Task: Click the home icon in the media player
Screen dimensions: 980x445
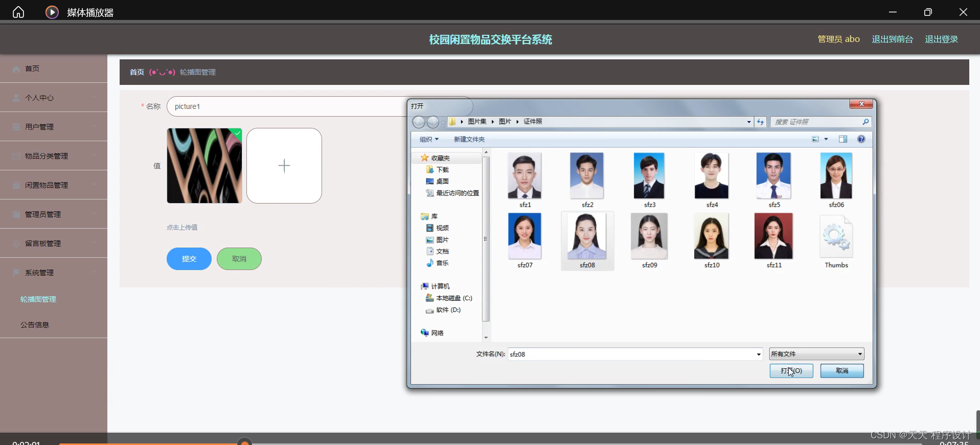Action: (18, 12)
